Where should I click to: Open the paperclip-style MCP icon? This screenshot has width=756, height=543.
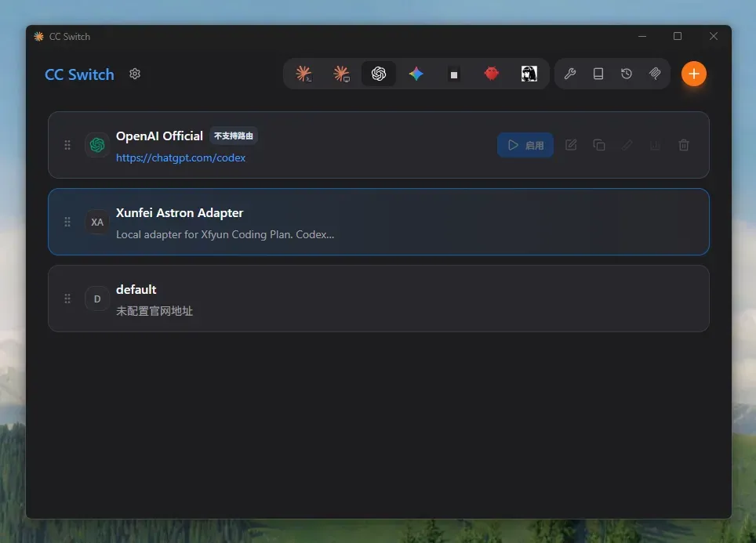point(655,74)
